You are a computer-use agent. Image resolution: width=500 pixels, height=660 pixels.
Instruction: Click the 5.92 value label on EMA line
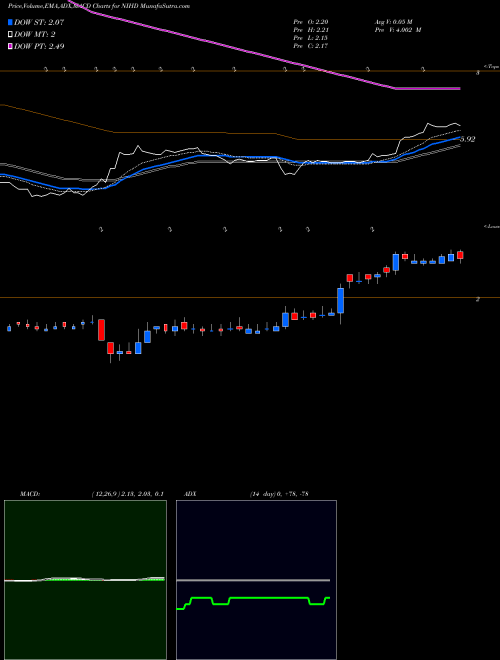[468, 139]
